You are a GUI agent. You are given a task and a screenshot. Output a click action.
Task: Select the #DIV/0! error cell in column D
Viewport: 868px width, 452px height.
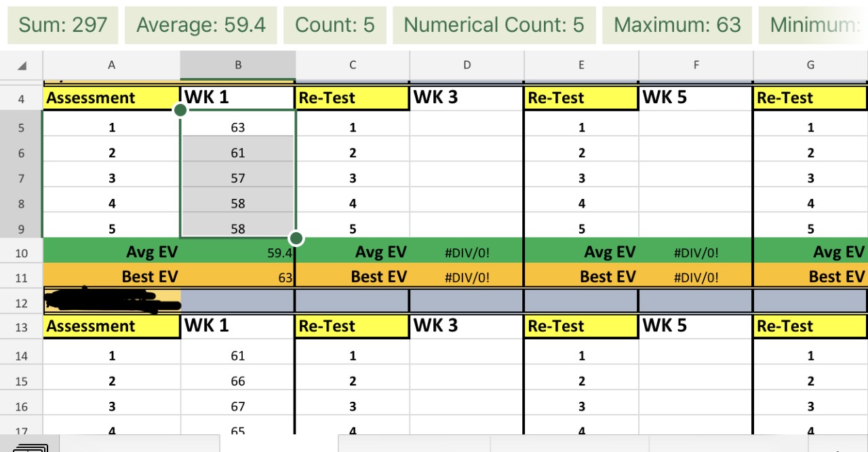pyautogui.click(x=467, y=252)
